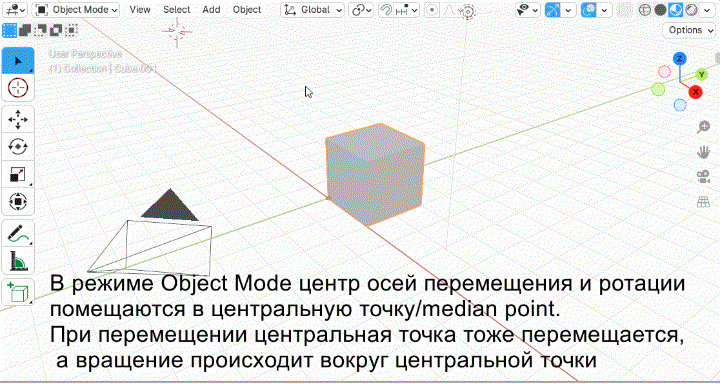Select the Annotate pencil tool
The height and width of the screenshot is (384, 720).
18,234
